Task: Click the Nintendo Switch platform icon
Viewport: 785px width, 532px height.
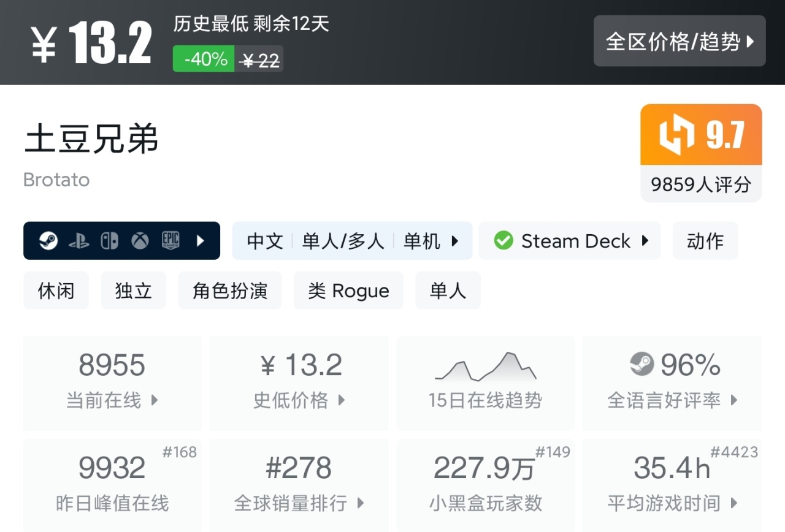Action: pyautogui.click(x=109, y=241)
